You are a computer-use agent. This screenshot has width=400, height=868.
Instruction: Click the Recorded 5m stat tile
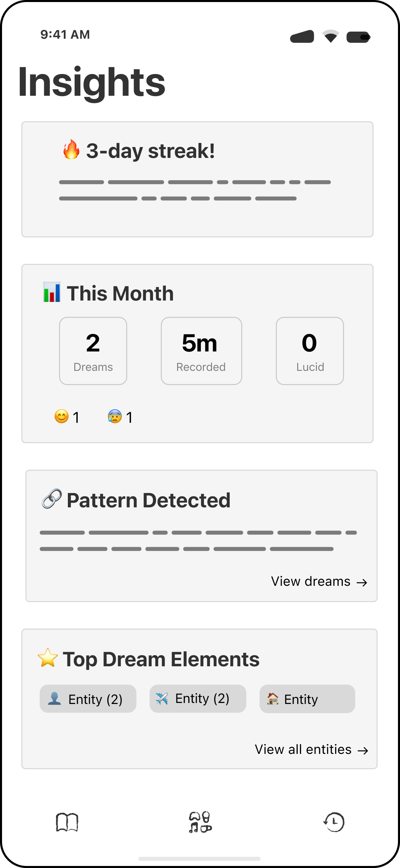(x=201, y=350)
